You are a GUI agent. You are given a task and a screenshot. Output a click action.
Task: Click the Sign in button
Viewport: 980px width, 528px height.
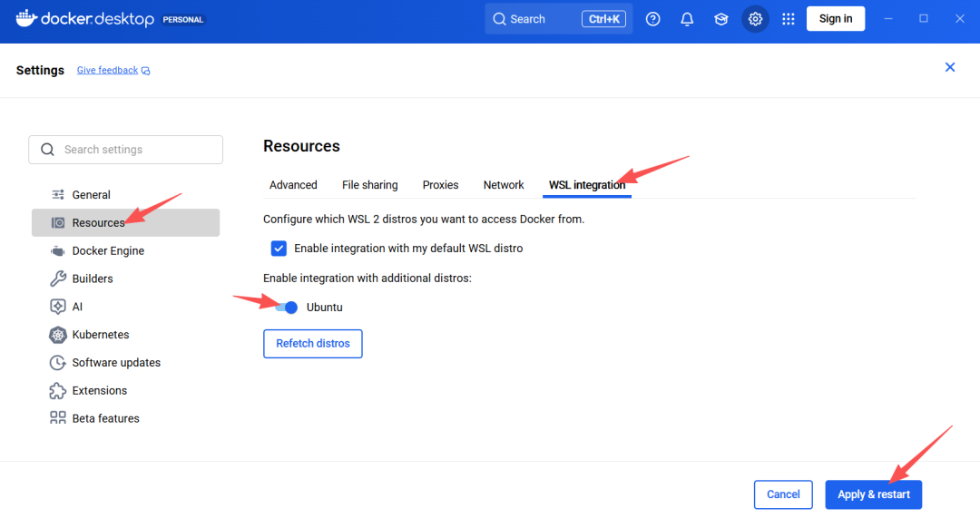coord(836,19)
